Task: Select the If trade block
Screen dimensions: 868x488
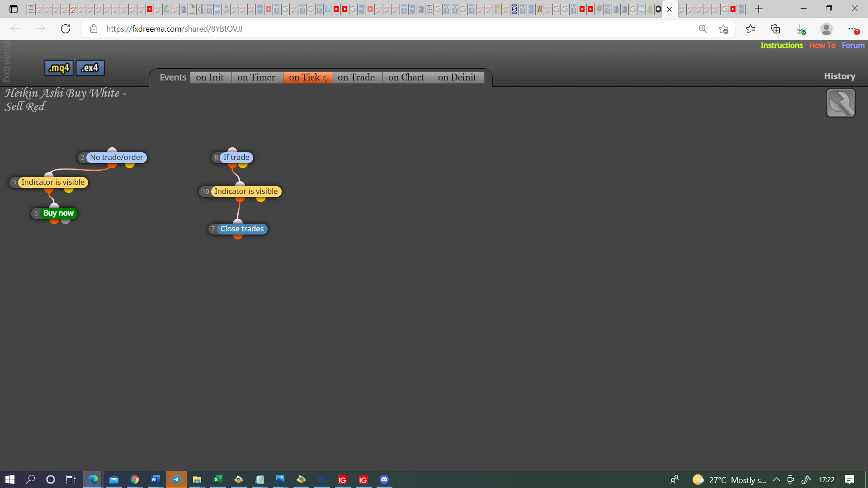Action: tap(236, 157)
